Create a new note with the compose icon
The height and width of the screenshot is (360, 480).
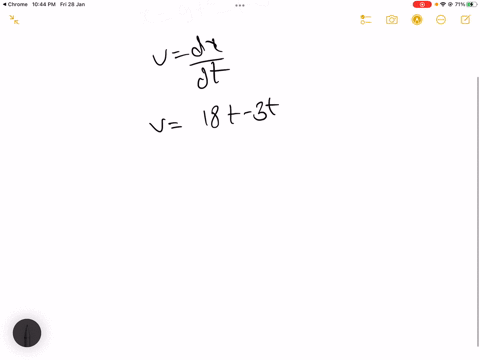(465, 20)
